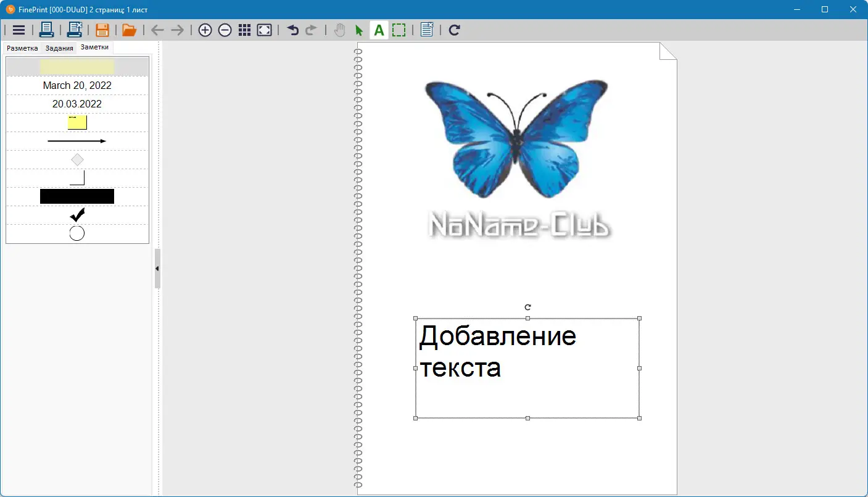This screenshot has height=497, width=868.
Task: Choose the circle shape note
Action: click(77, 233)
